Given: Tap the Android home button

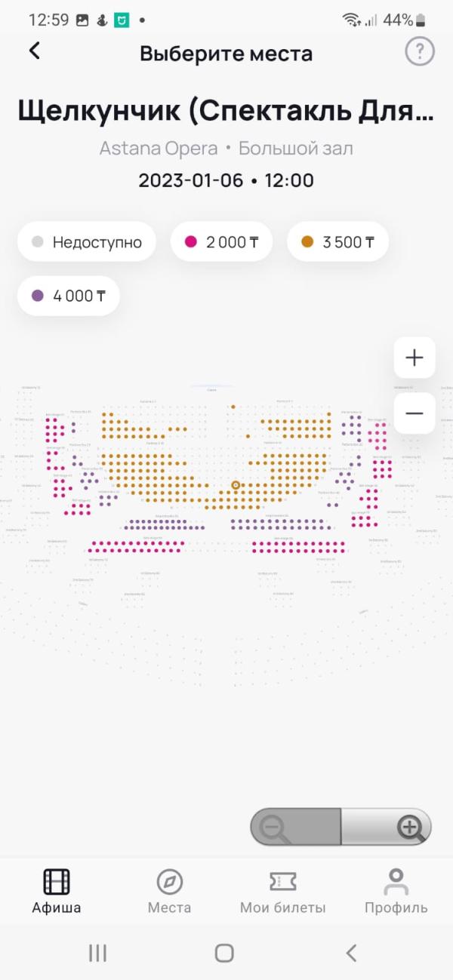Looking at the screenshot, I should (x=224, y=953).
